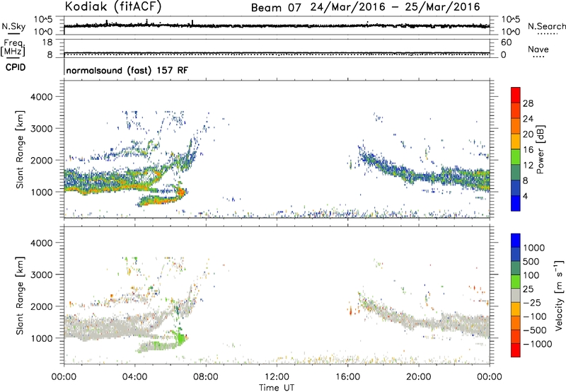Click the 'Freq. [MHz]' axis label
Image resolution: width=566 pixels, height=392 pixels.
click(x=13, y=47)
